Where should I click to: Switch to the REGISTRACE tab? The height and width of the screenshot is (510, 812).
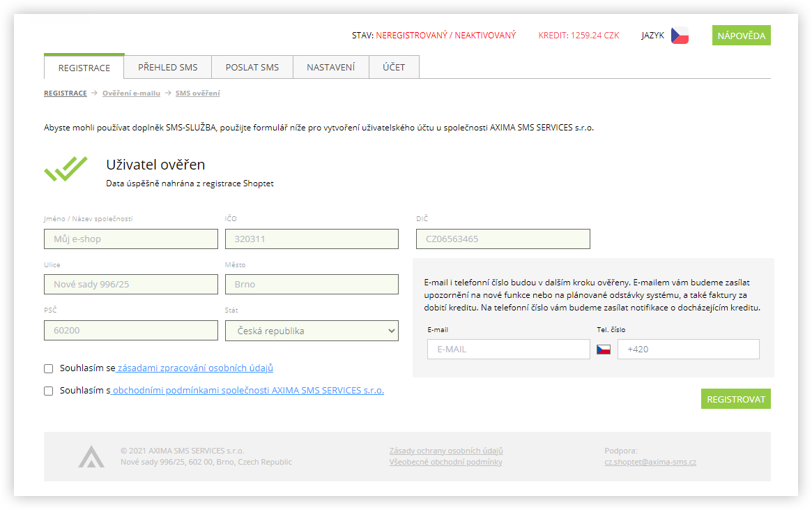pos(84,68)
